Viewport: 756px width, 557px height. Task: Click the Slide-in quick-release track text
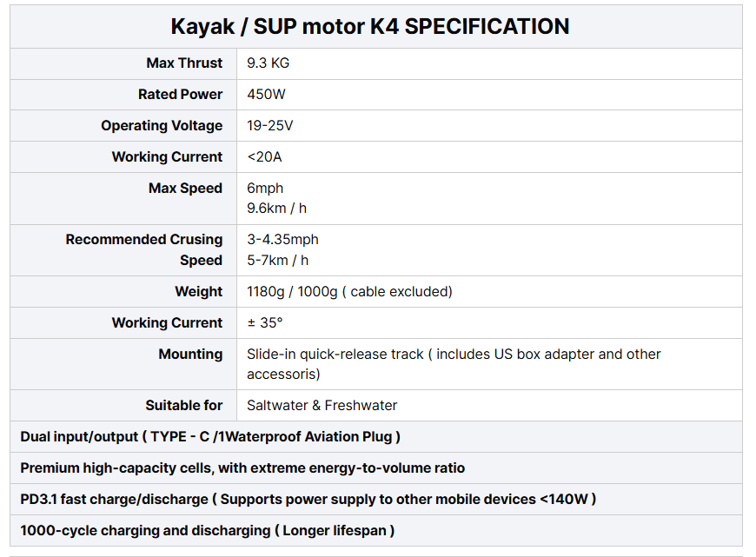click(335, 354)
